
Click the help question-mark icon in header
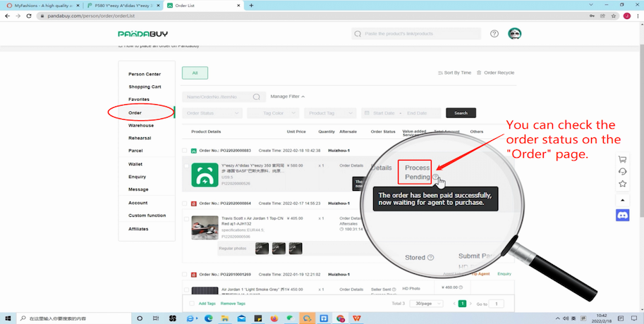[x=494, y=34]
